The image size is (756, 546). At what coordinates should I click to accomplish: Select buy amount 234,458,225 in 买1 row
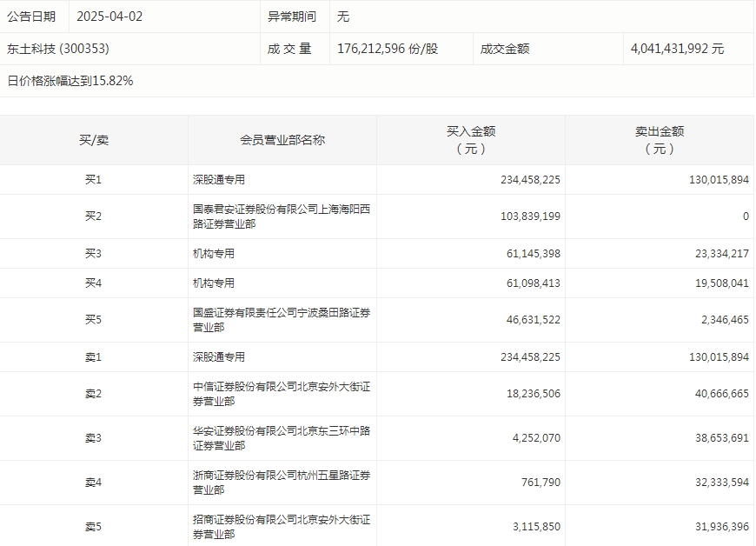pyautogui.click(x=530, y=180)
